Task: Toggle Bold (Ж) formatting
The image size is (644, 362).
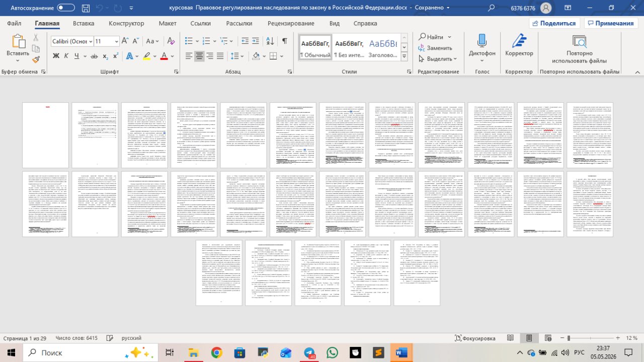Action: tap(56, 56)
